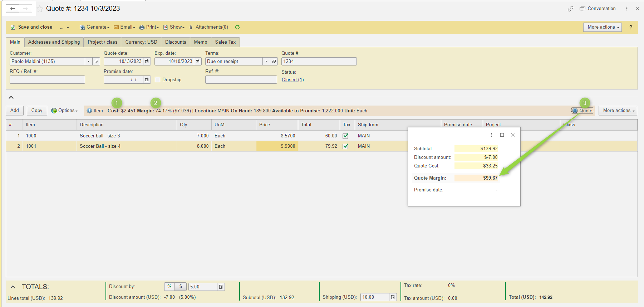Star this quote as favorite

point(40,9)
